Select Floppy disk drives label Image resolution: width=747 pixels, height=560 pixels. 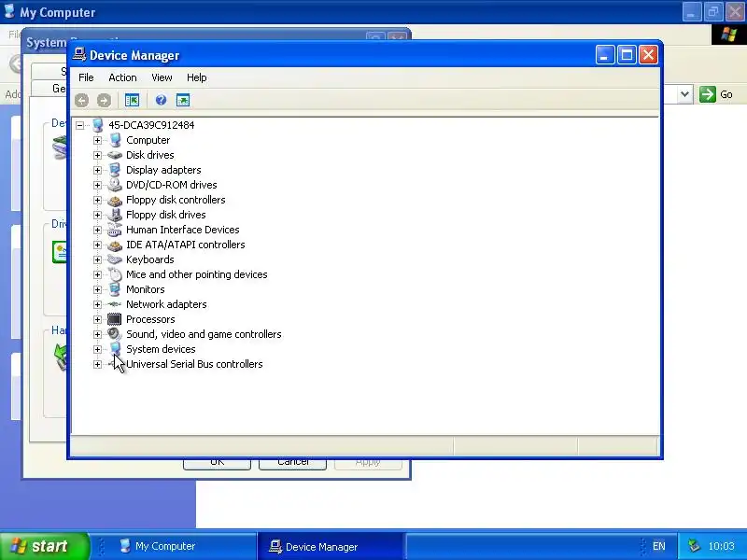coord(166,215)
